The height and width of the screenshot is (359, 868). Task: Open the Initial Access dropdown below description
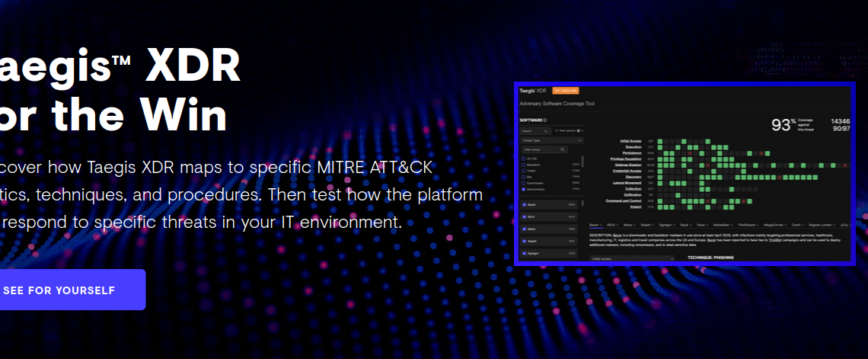click(632, 259)
